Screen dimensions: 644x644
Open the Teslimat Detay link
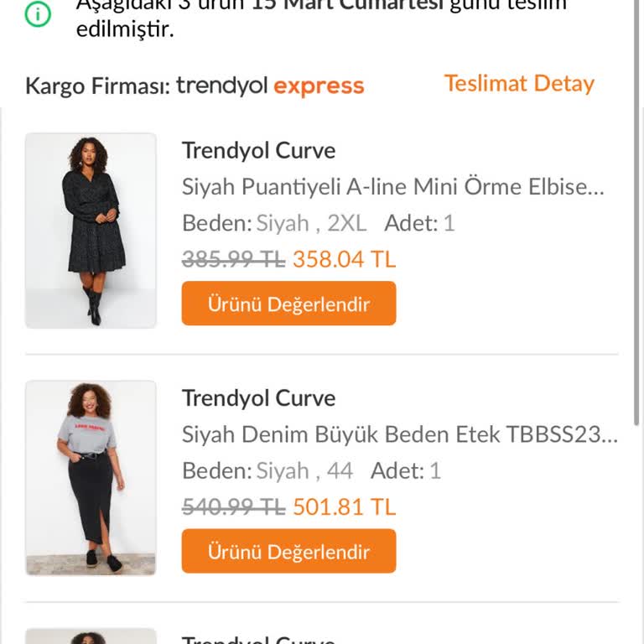[x=518, y=84]
